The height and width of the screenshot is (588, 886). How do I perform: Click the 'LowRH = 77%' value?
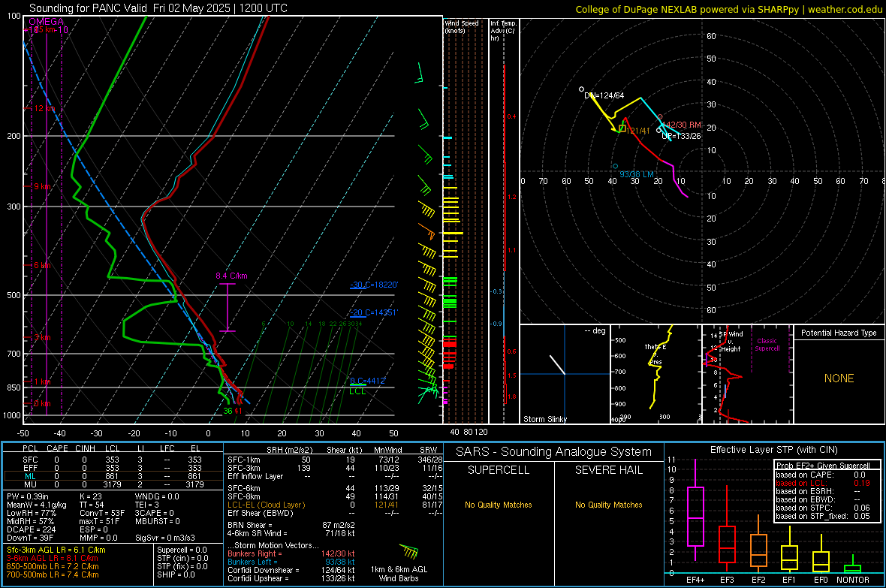point(31,514)
